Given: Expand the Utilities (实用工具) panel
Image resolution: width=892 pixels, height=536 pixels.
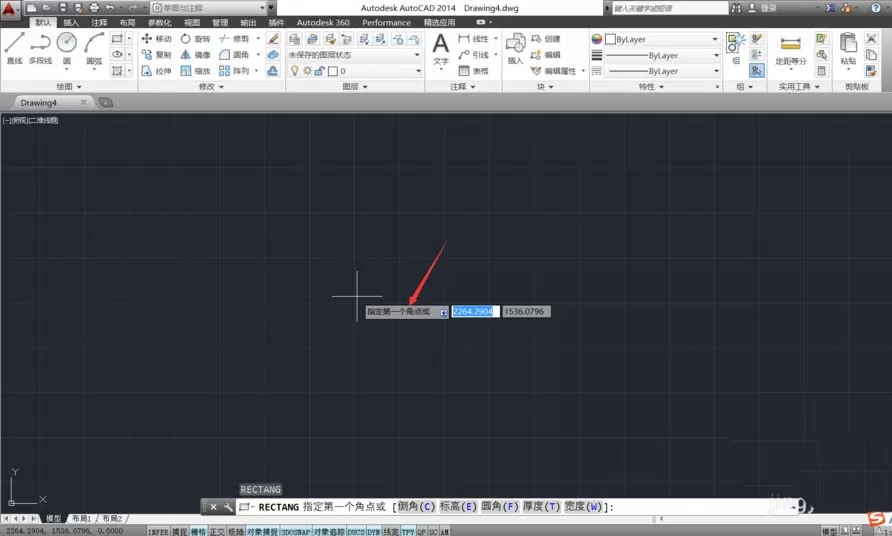Looking at the screenshot, I should point(799,86).
